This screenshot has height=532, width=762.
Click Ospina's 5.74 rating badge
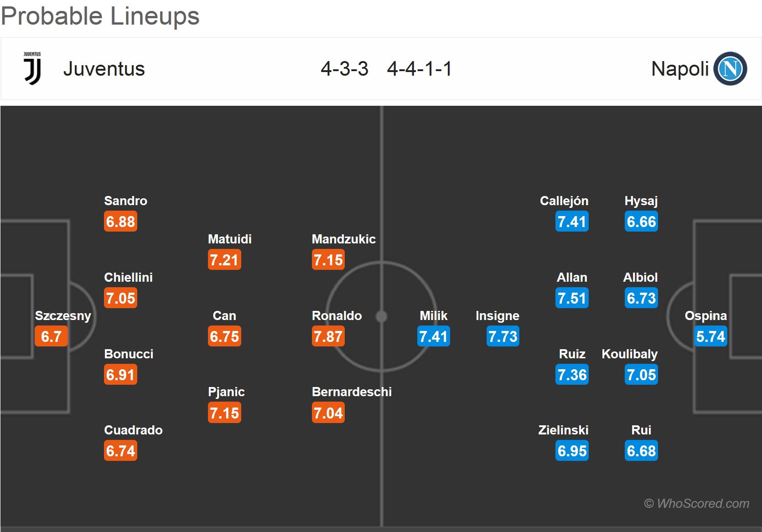[x=710, y=336]
